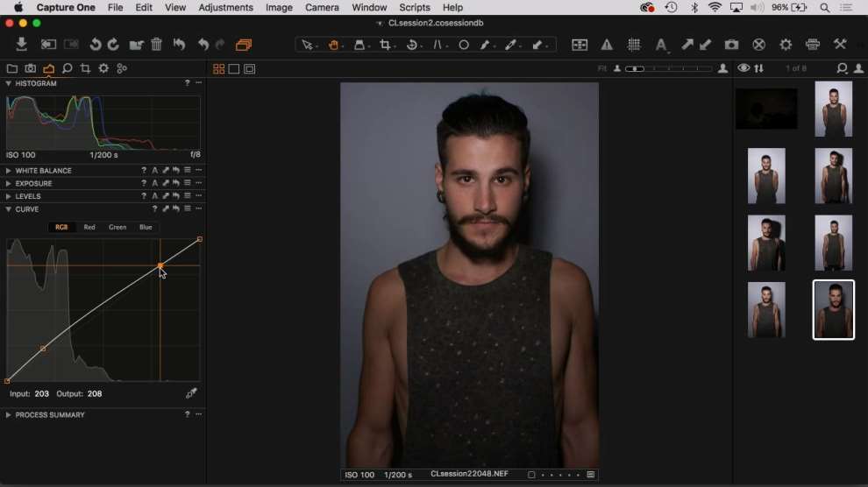Click the camera capture icon in toolbar
Screen dimensions: 868x487
point(731,45)
